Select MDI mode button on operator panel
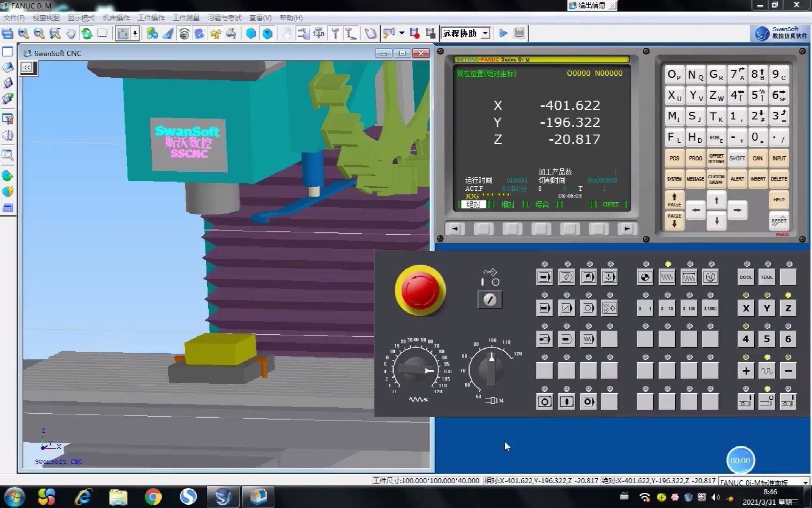Screen dimensions: 812x508 (588, 277)
